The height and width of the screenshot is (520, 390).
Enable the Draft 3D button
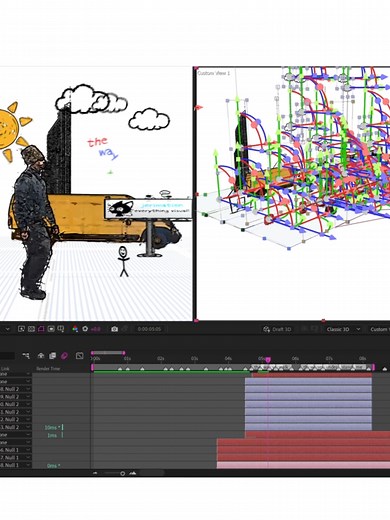pos(277,329)
